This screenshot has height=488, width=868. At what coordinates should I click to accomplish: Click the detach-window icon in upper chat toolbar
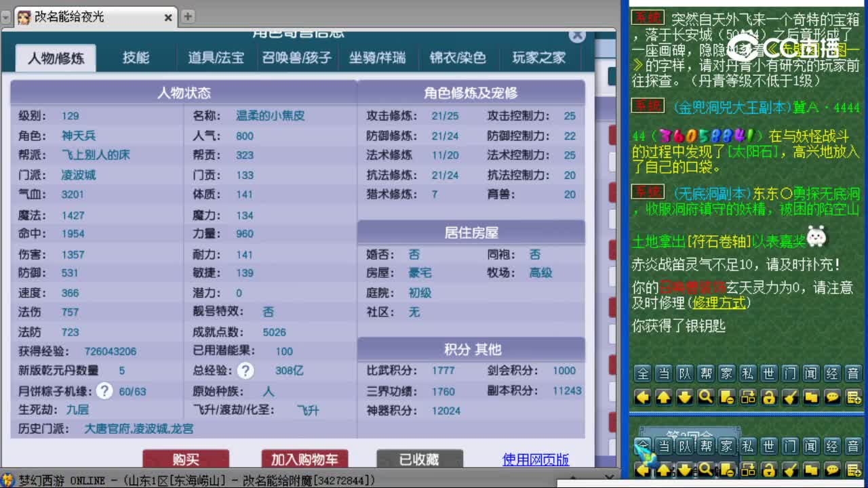(748, 396)
